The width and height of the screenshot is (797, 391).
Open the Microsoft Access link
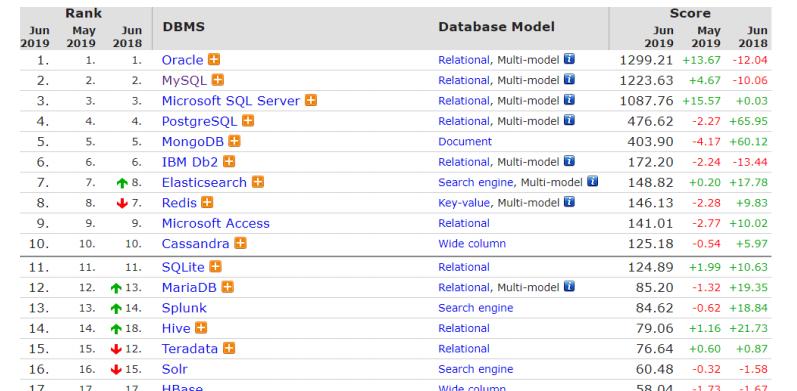(216, 223)
